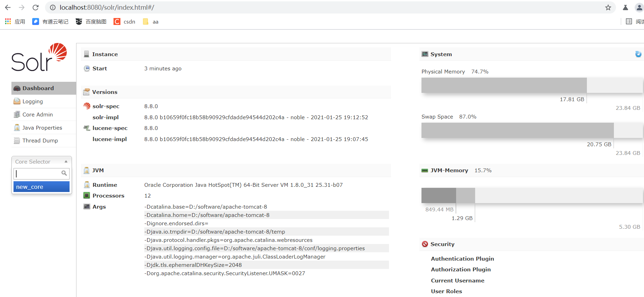Screen dimensions: 644x297
Task: Open the extension icon beside the star
Action: (625, 7)
